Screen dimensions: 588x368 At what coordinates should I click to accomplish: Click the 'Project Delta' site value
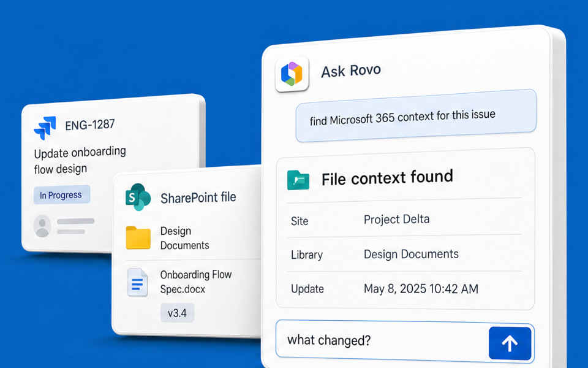[397, 220]
